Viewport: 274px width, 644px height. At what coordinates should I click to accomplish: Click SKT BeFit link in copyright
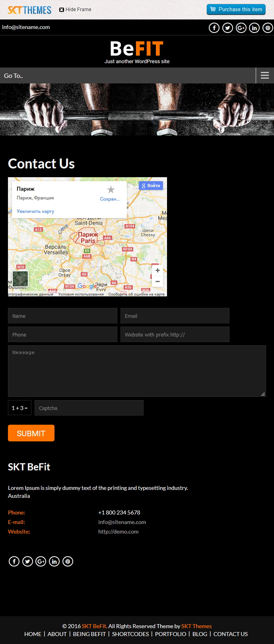(94, 626)
